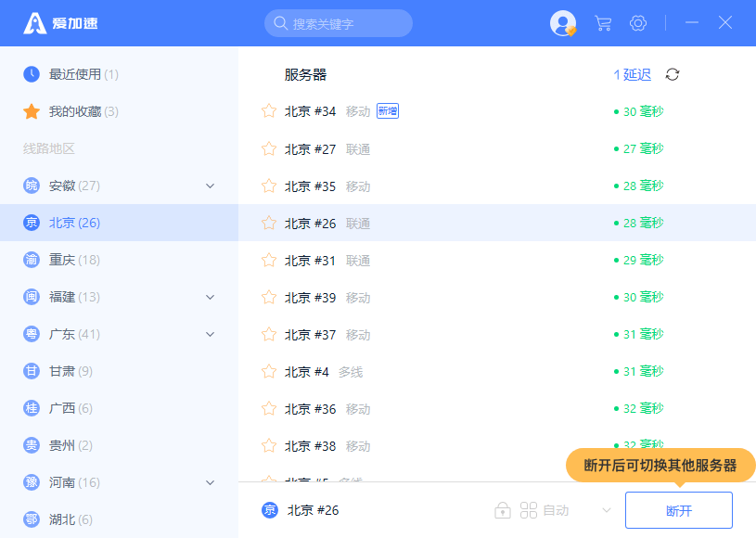Sort servers by 延迟 column
756x538 pixels.
click(x=633, y=74)
